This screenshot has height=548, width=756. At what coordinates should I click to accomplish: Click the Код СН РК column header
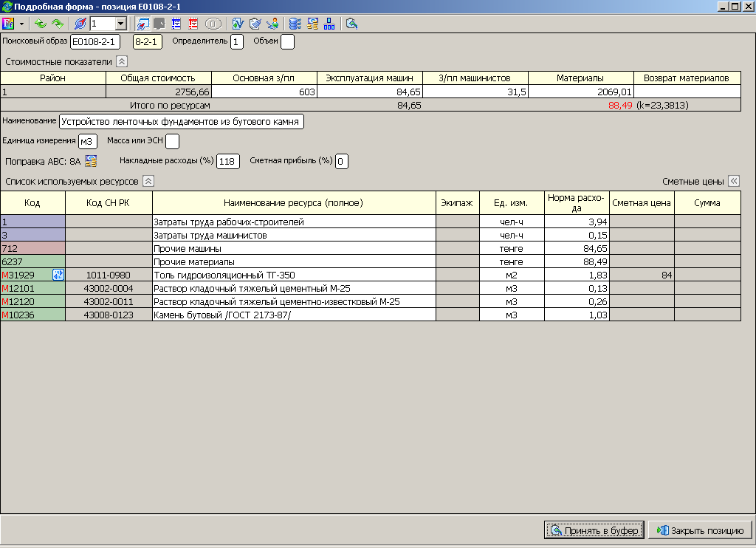point(109,202)
